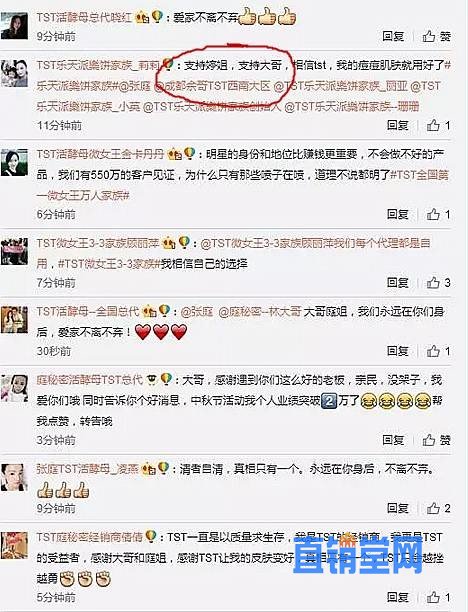Reply to the comment posted 30秒前
468x612 pixels.
click(398, 351)
